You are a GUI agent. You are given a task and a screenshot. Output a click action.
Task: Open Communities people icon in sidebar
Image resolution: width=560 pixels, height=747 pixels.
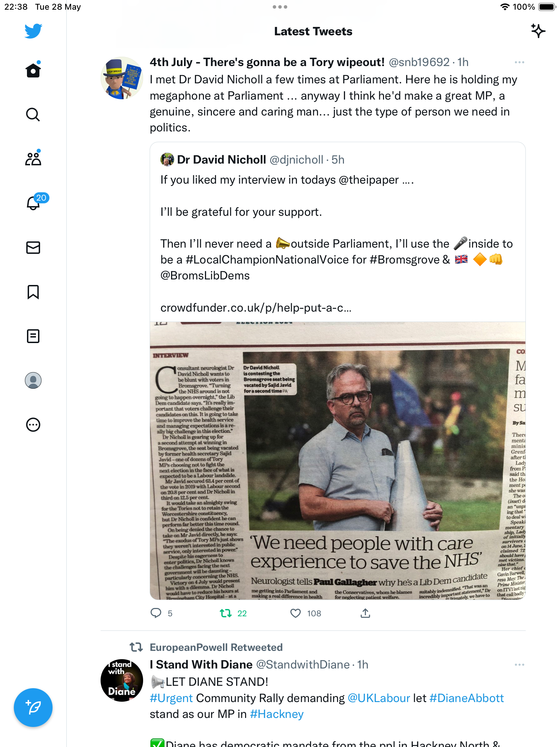[33, 158]
